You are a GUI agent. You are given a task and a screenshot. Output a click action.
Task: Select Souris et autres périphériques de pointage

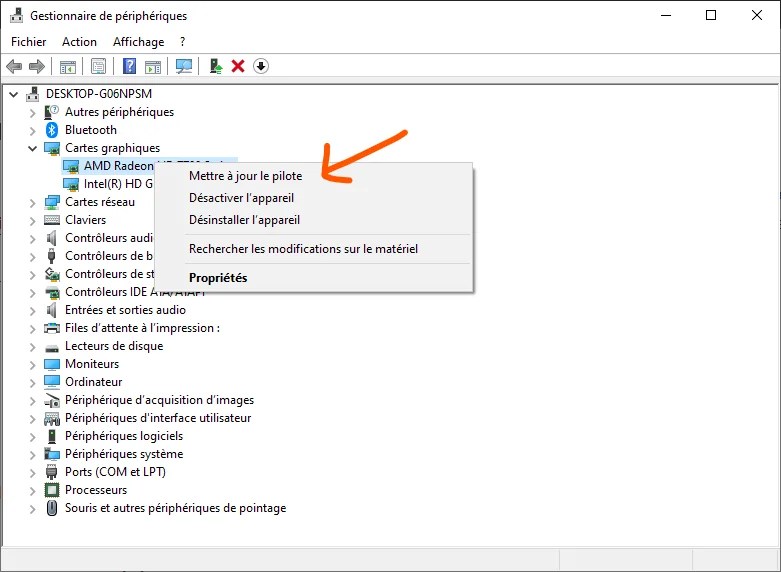coord(175,508)
